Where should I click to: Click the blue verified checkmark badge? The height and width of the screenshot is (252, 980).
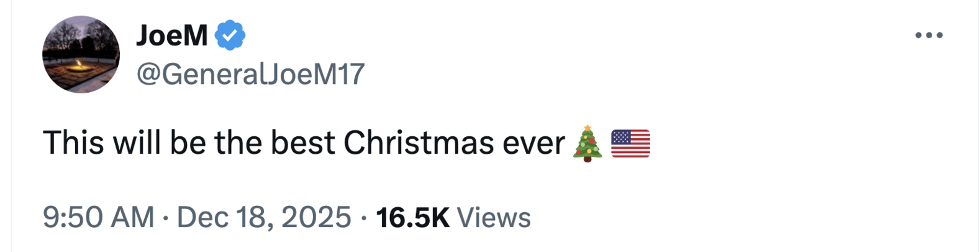pyautogui.click(x=230, y=35)
